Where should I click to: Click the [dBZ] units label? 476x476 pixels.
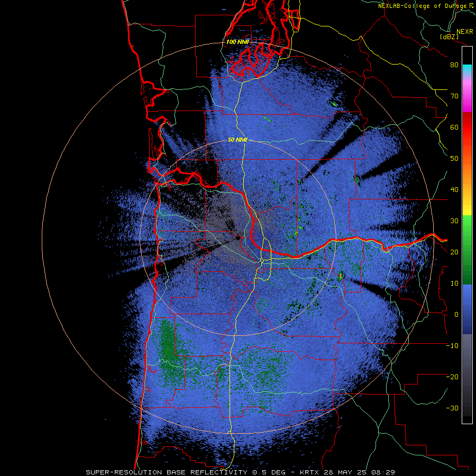[x=449, y=37]
